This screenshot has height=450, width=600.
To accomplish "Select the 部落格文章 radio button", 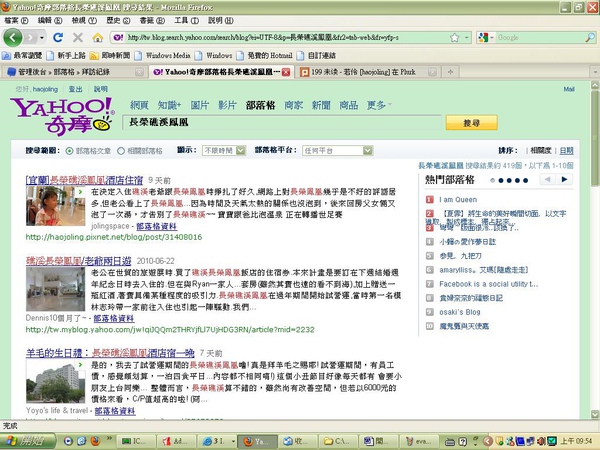I will coord(69,151).
